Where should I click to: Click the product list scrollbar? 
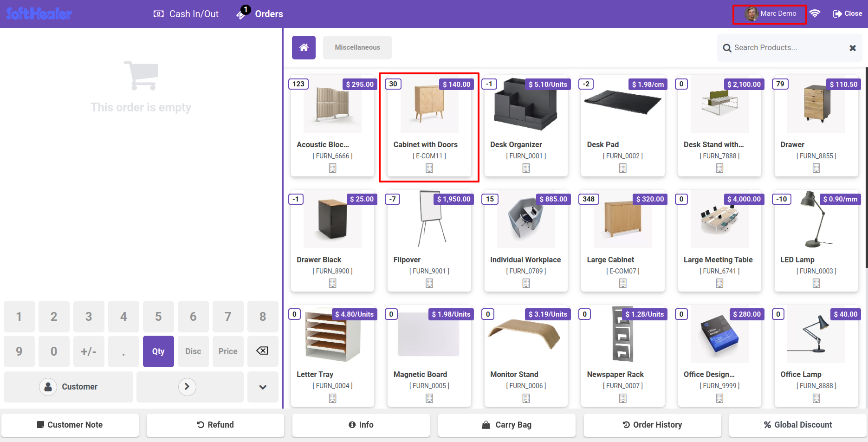(866, 167)
